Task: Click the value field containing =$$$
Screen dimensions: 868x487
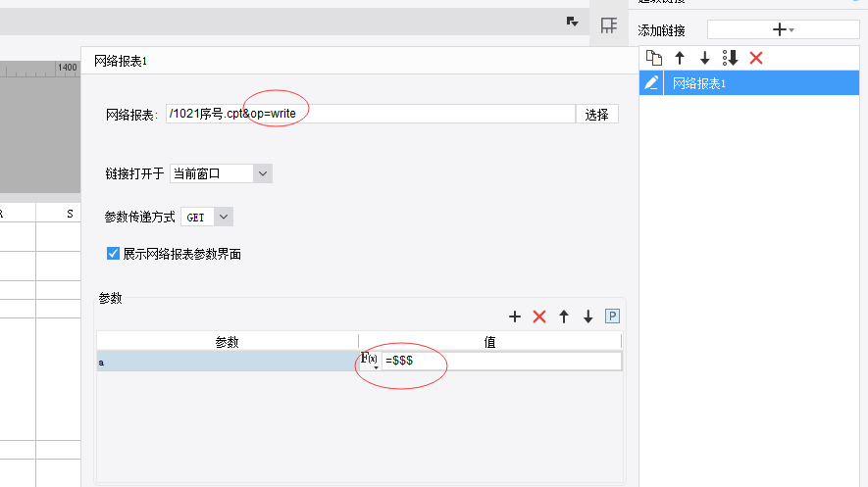Action: [501, 361]
